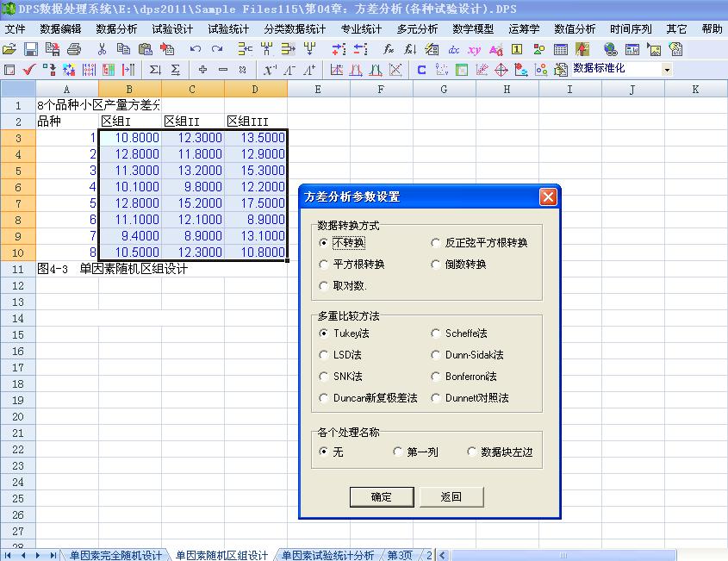Click the open file folder icon

tap(10, 49)
